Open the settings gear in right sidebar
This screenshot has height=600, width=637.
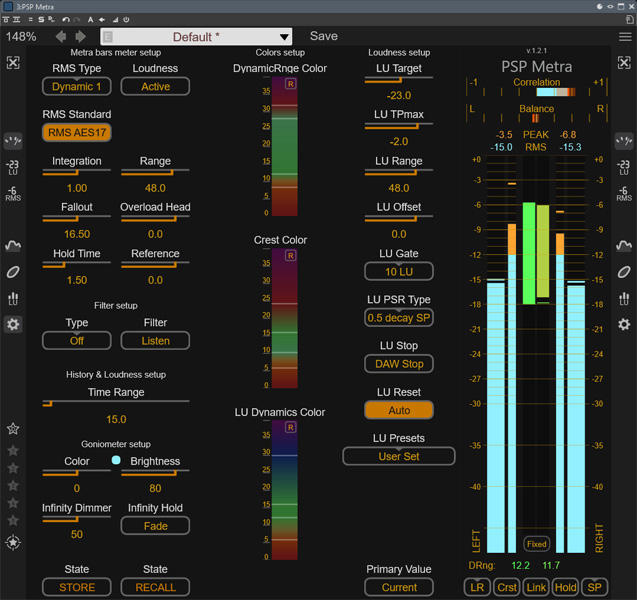point(624,324)
